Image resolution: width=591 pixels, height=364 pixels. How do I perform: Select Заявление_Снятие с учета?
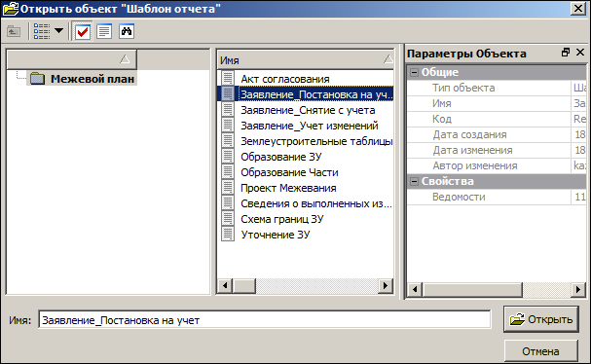point(308,110)
